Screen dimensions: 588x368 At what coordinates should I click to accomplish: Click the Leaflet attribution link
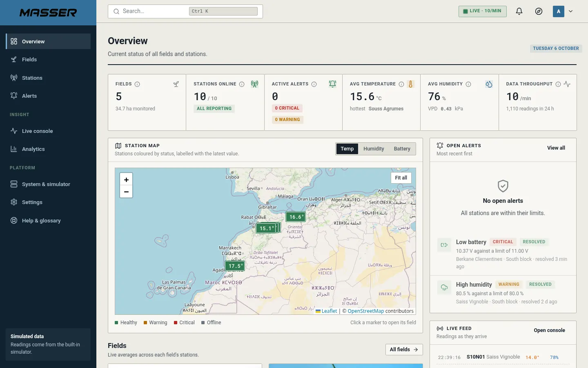pos(326,311)
